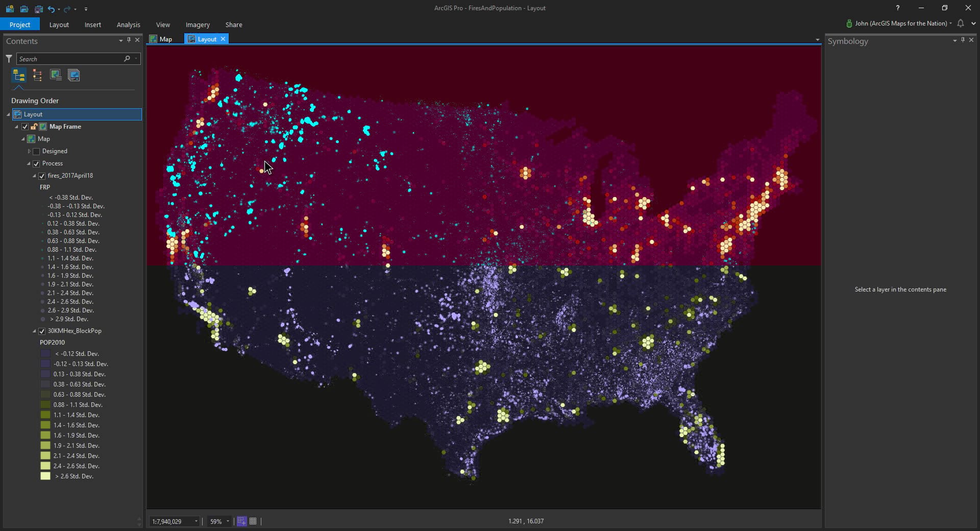Collapse the Process group layer
This screenshot has height=531, width=980.
[29, 163]
